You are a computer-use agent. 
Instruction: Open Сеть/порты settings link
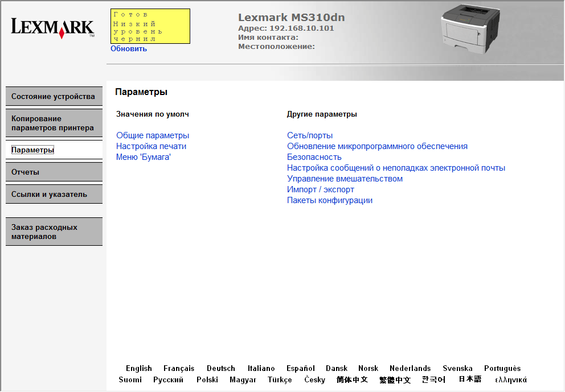(310, 135)
